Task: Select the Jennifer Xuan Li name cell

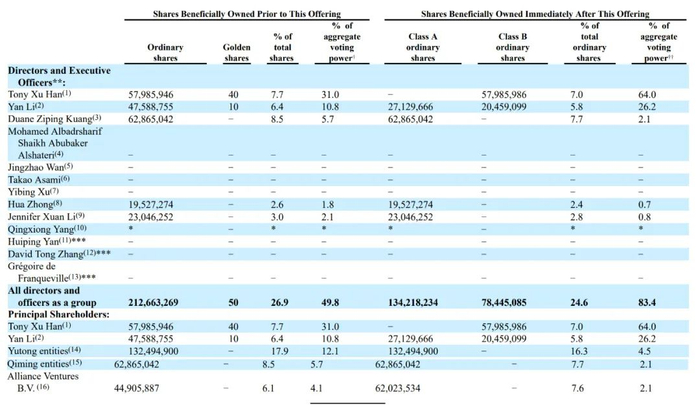Action: coord(46,216)
